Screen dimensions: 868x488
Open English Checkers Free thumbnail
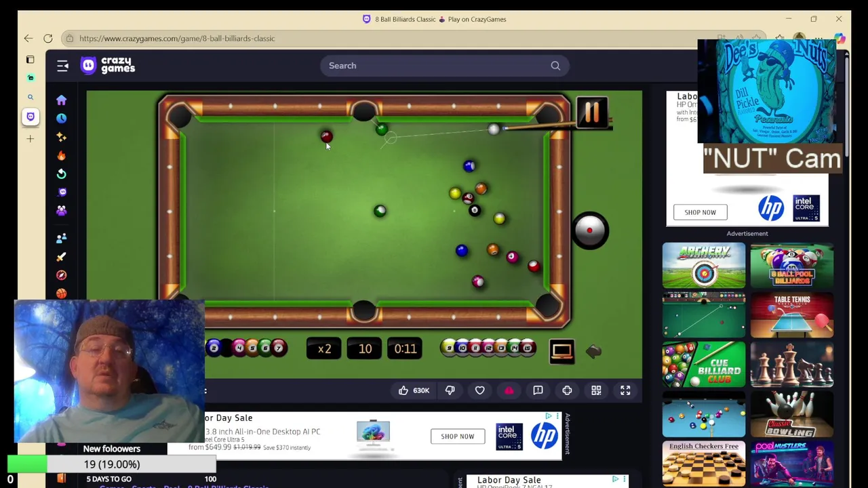(704, 464)
